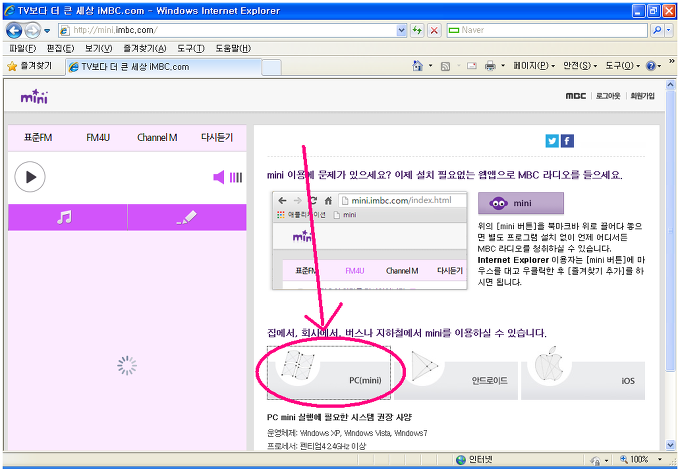Viewport: 680px width, 469px height.
Task: Select the TV보다 더 큰 세상 iMBC.com tab
Action: 163,67
